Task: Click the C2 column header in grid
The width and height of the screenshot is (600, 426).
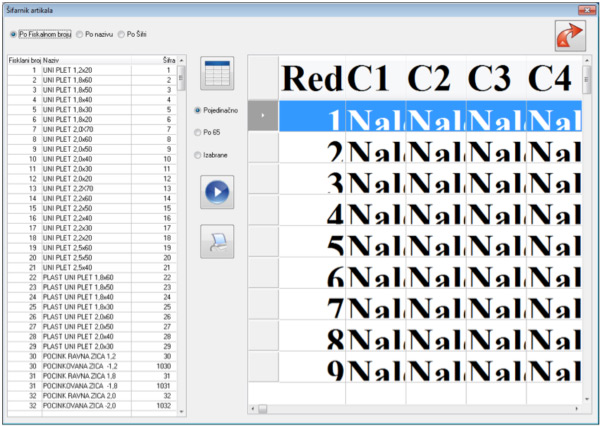Action: 435,78
